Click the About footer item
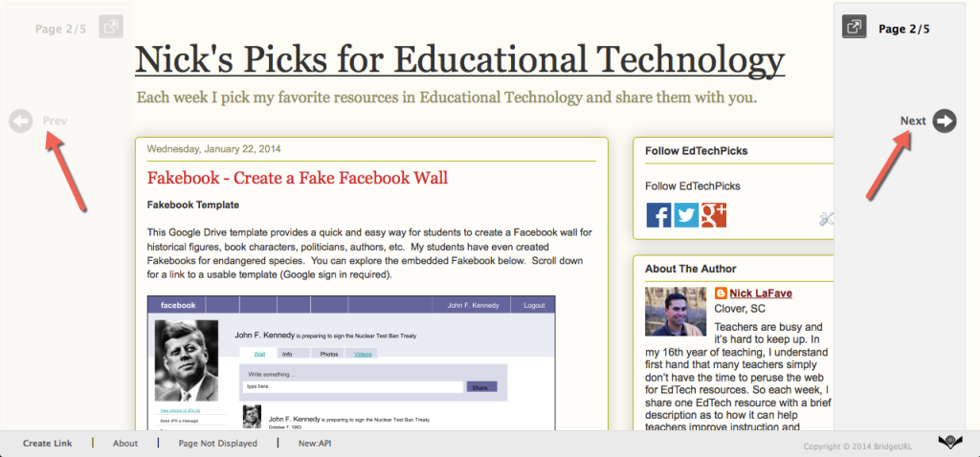The image size is (980, 457). pyautogui.click(x=125, y=444)
